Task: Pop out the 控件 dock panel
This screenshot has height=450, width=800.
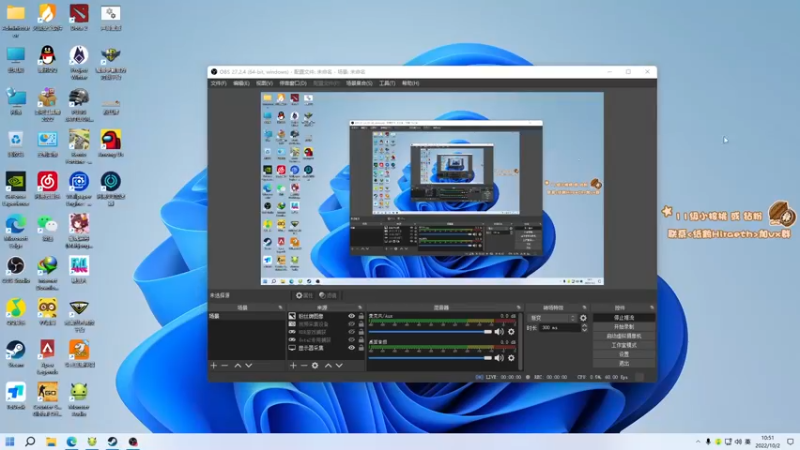Action: point(652,308)
